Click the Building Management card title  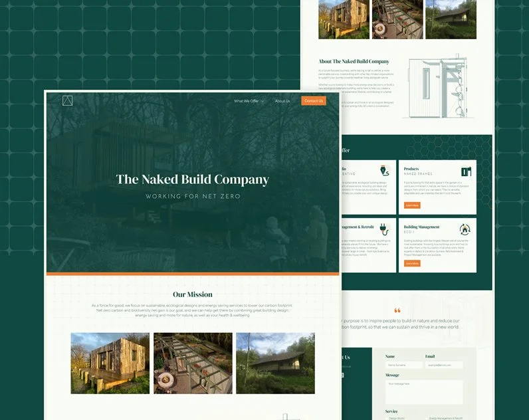[421, 227]
